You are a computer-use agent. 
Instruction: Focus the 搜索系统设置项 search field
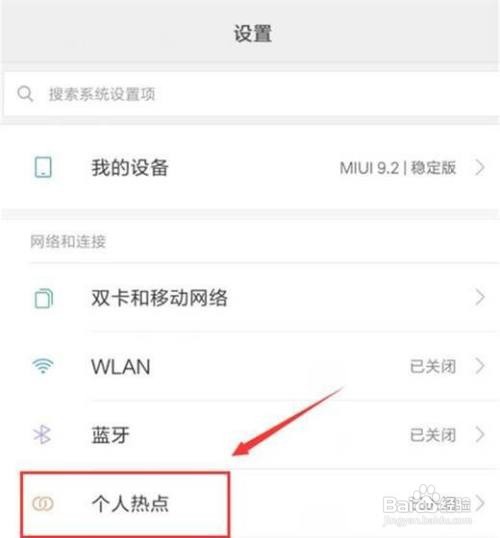pyautogui.click(x=251, y=94)
